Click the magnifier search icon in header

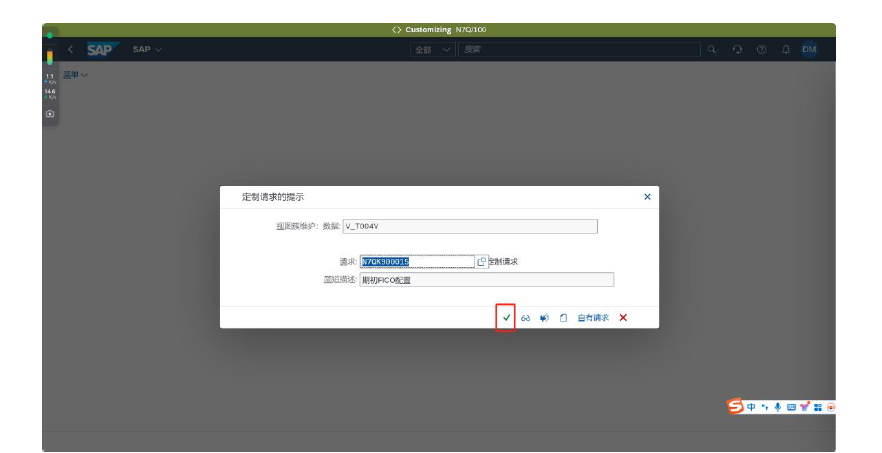tap(712, 49)
